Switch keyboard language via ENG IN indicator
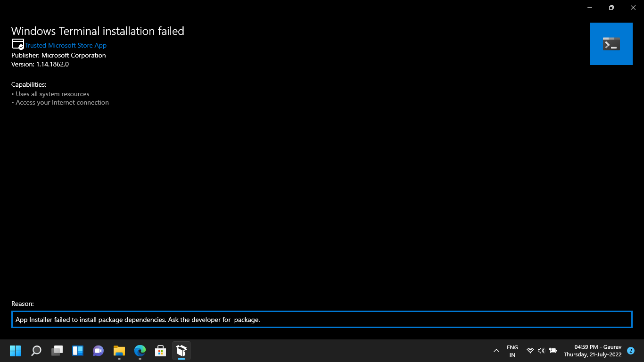The image size is (644, 362). point(512,351)
